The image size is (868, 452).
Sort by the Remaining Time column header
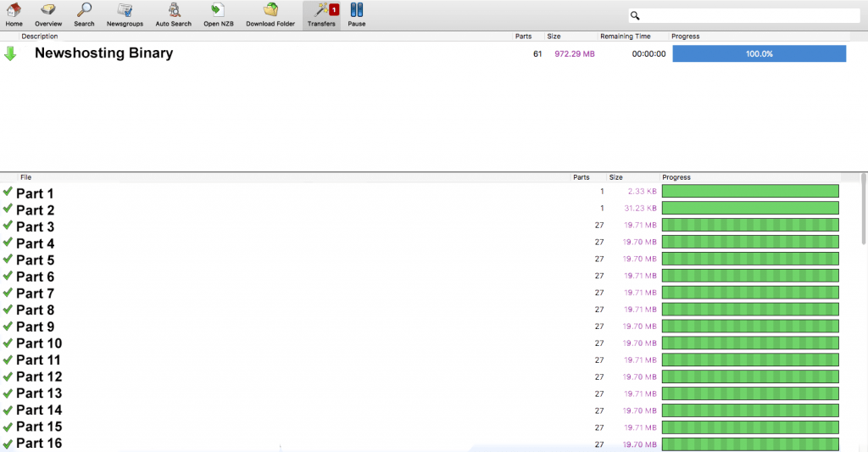(x=626, y=36)
